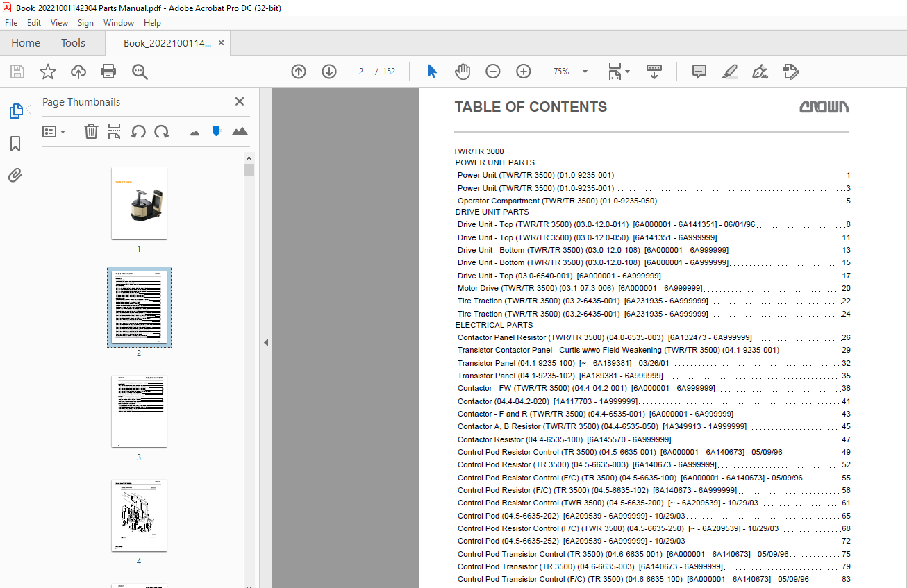The height and width of the screenshot is (588, 907).
Task: Show the Bookmarks panel
Action: tap(15, 144)
